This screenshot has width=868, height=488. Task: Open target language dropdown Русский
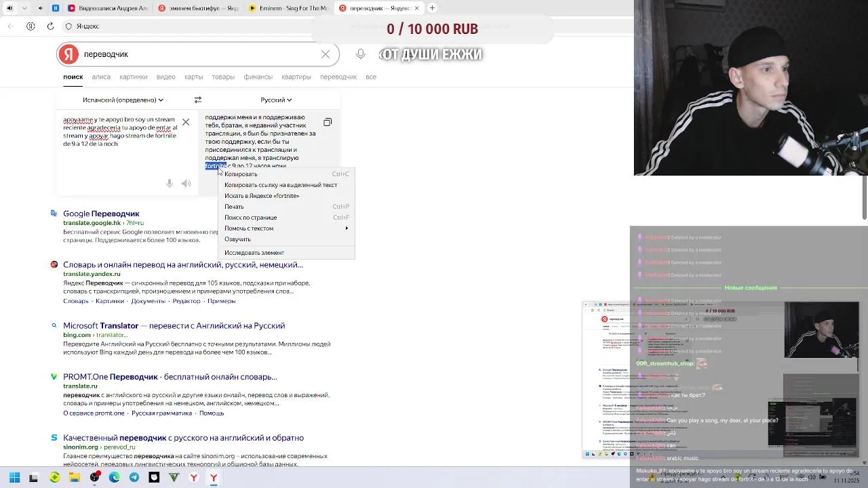click(x=277, y=100)
